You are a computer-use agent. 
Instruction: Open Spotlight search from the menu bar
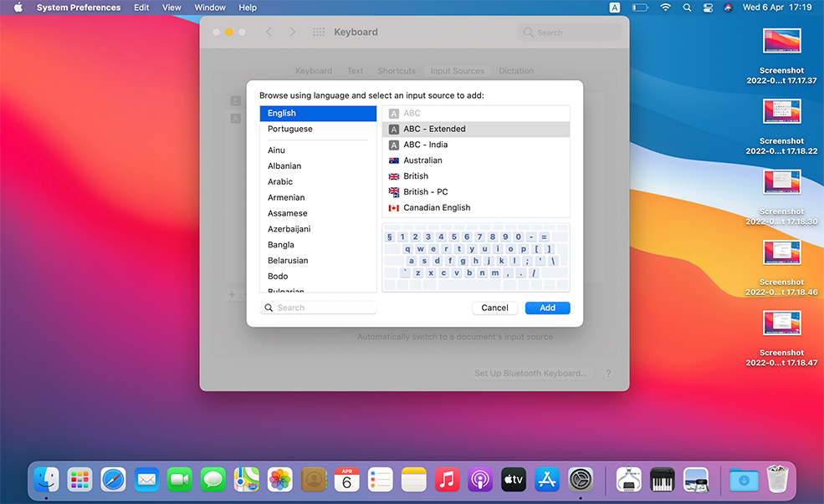coord(687,8)
